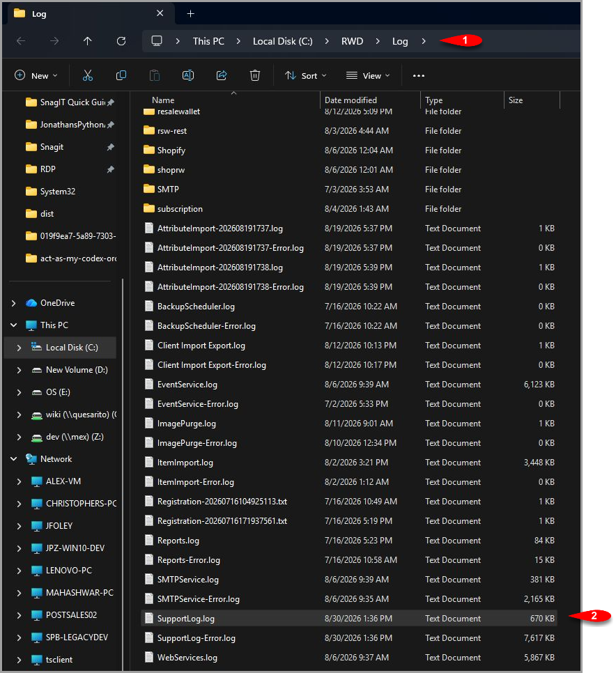Open the See more three-dots menu

click(x=419, y=75)
